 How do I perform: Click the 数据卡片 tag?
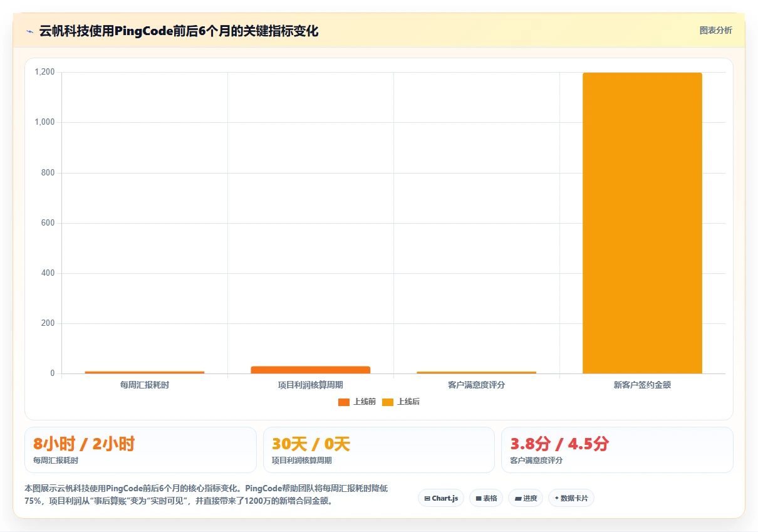pos(571,498)
